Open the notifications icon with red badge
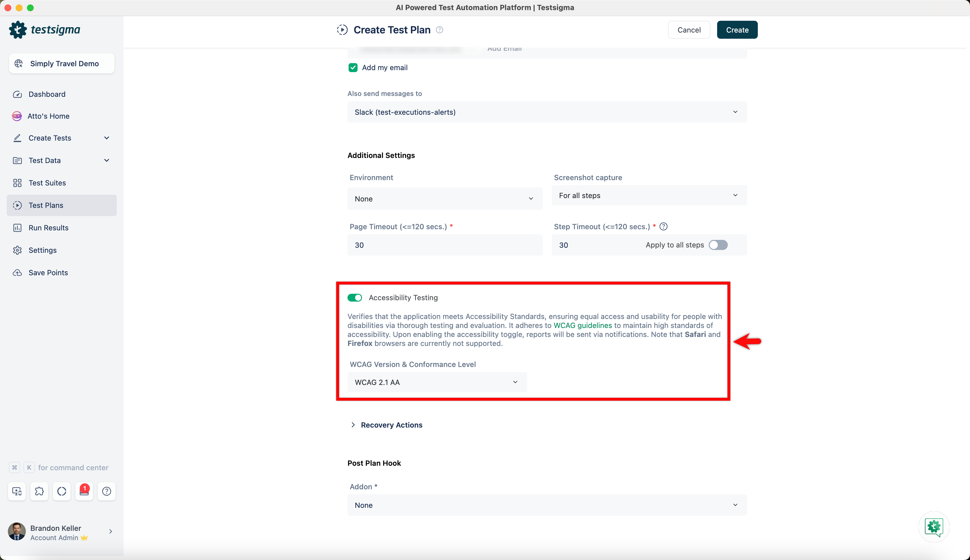 (x=84, y=491)
